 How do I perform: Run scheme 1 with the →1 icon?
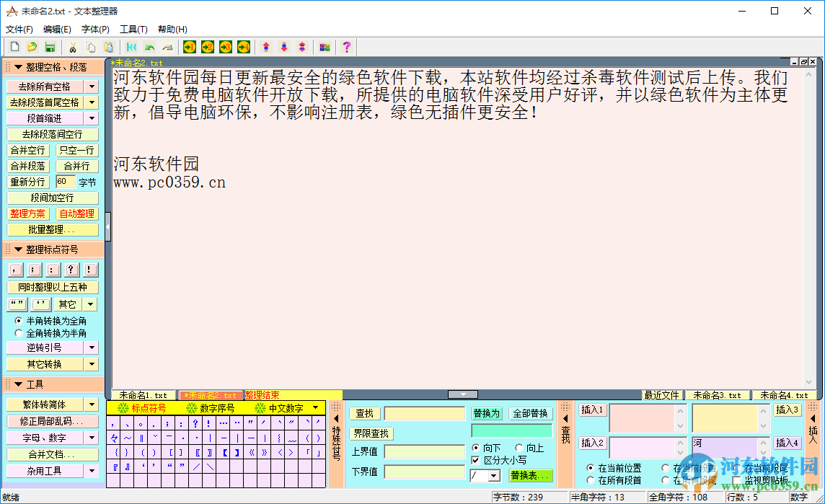pyautogui.click(x=189, y=47)
